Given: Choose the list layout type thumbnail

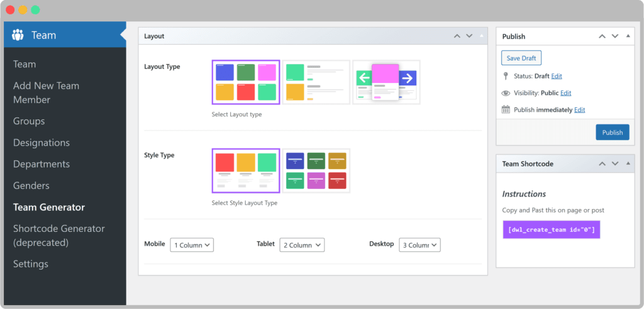Looking at the screenshot, I should pyautogui.click(x=316, y=82).
